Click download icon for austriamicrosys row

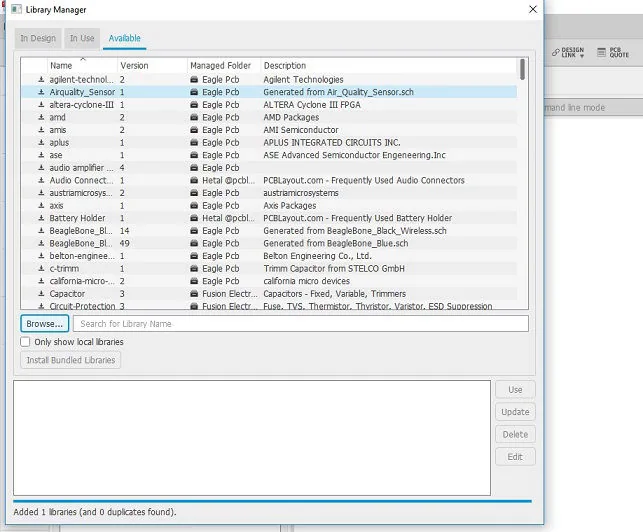pos(41,193)
